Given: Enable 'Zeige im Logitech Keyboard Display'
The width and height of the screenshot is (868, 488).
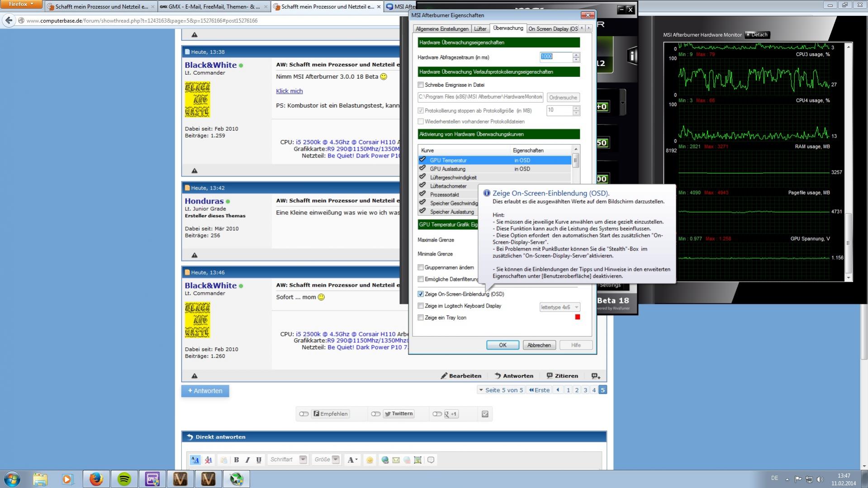Looking at the screenshot, I should pos(421,306).
